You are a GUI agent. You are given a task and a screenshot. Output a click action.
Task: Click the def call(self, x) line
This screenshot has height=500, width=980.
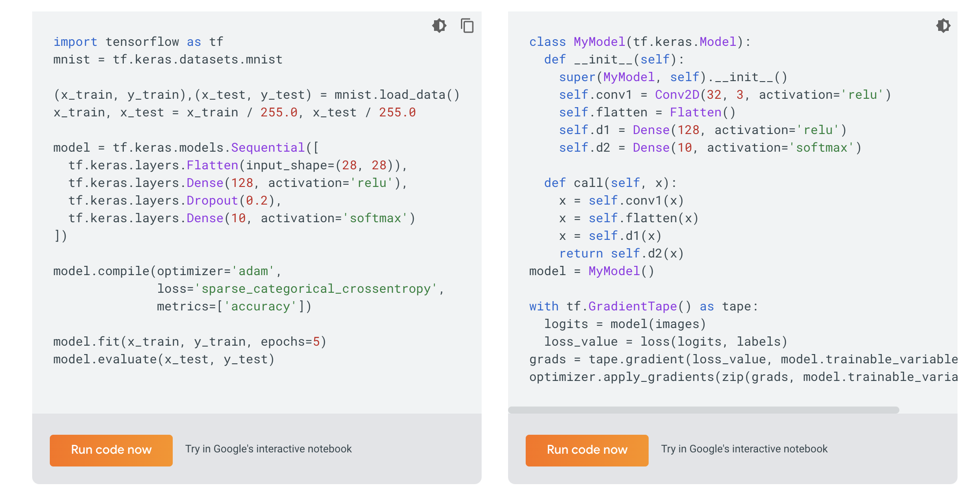point(610,183)
